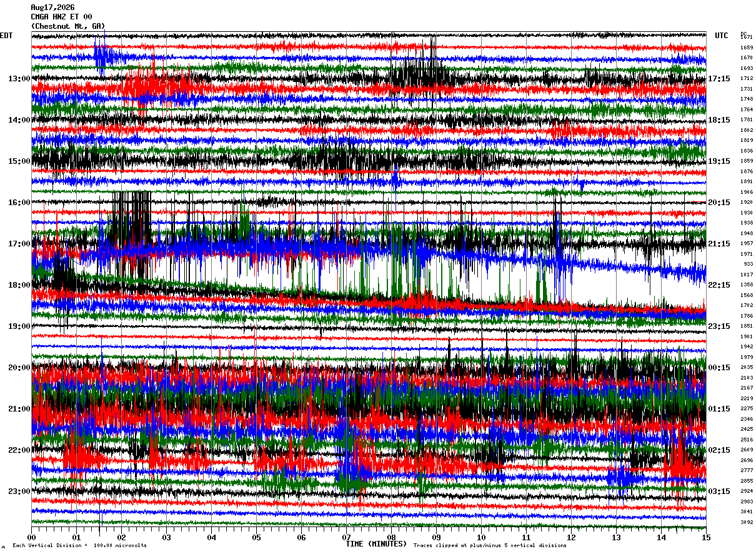This screenshot has height=554, width=756.
Task: Click the '01:15' UTC time label
Action: (x=719, y=409)
